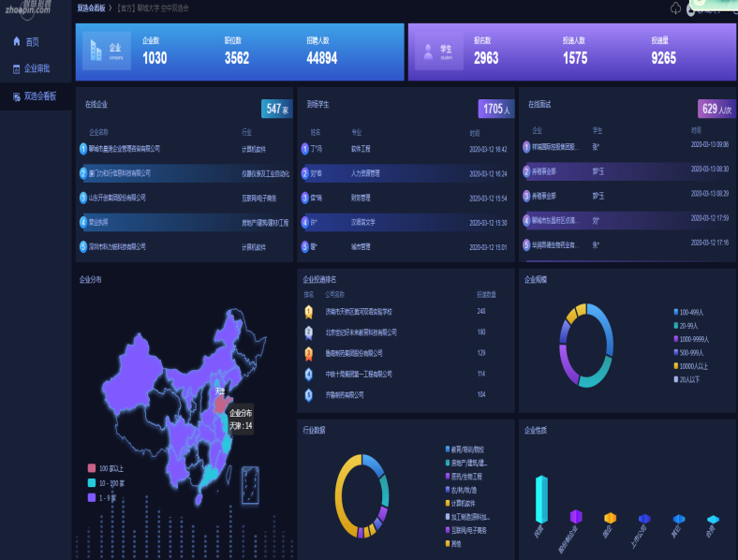Toggle 教育/培训/院校 legend entry
The height and width of the screenshot is (560, 738).
click(x=466, y=449)
